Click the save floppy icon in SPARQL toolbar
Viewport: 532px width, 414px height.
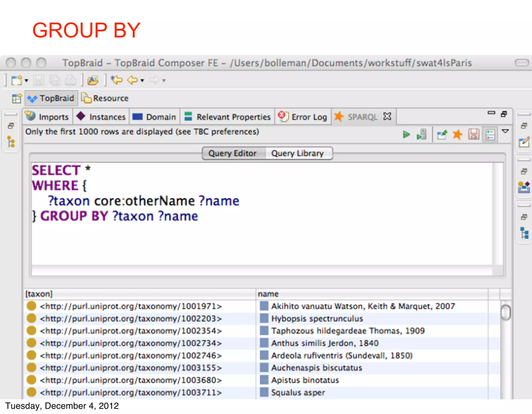click(x=474, y=135)
